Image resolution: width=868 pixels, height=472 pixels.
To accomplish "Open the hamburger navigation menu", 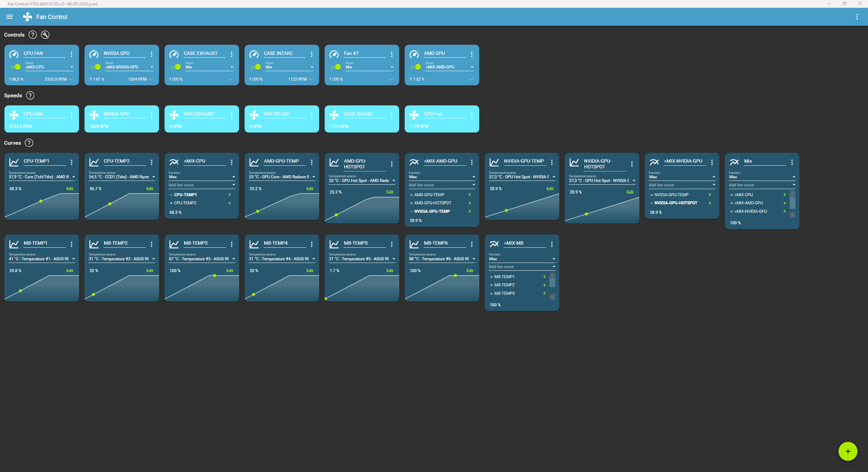I will point(9,17).
